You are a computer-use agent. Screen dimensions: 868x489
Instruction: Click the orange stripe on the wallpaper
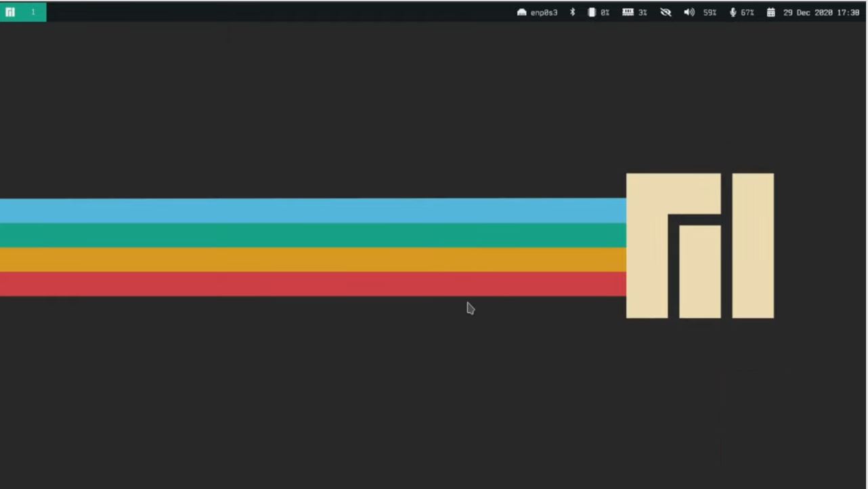311,259
